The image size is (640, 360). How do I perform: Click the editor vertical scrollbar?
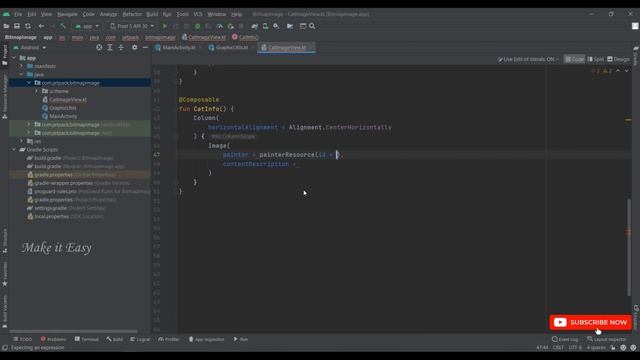tap(629, 247)
